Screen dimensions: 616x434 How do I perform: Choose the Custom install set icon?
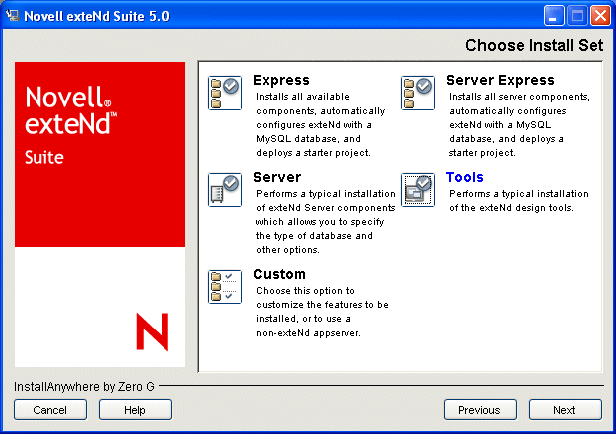(225, 287)
